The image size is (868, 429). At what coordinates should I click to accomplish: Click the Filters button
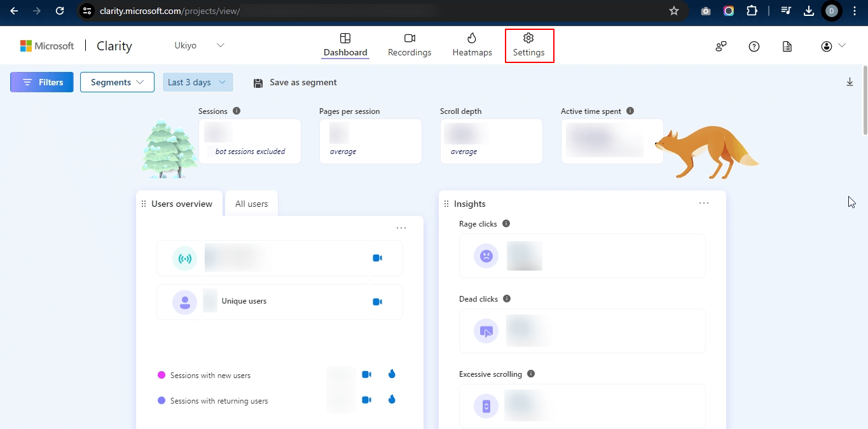pos(42,82)
